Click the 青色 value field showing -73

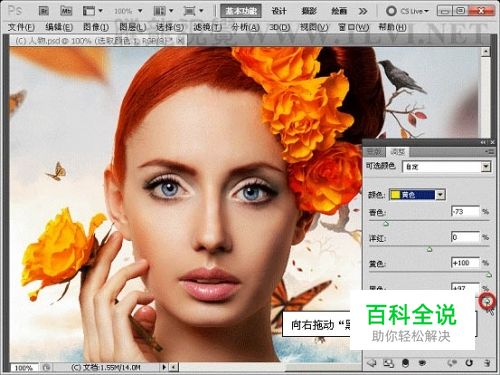click(x=465, y=211)
